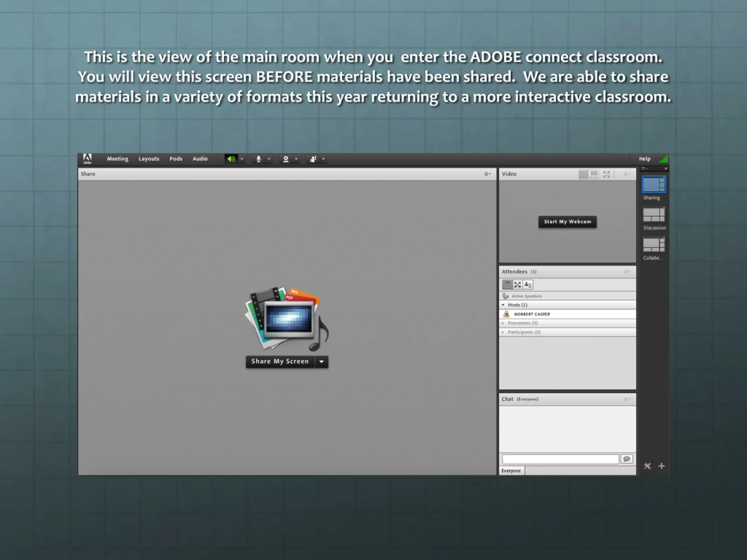Click the Start My Webcam button
The width and height of the screenshot is (747, 560).
click(x=567, y=222)
